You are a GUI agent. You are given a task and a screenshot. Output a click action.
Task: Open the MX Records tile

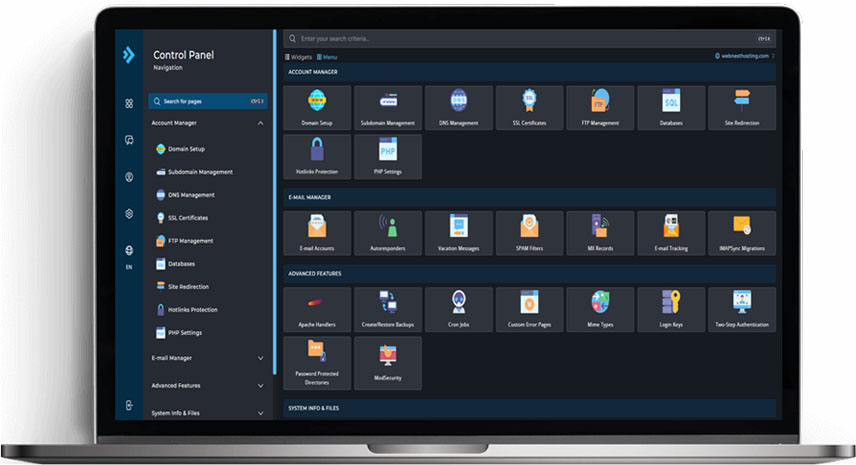pyautogui.click(x=600, y=233)
